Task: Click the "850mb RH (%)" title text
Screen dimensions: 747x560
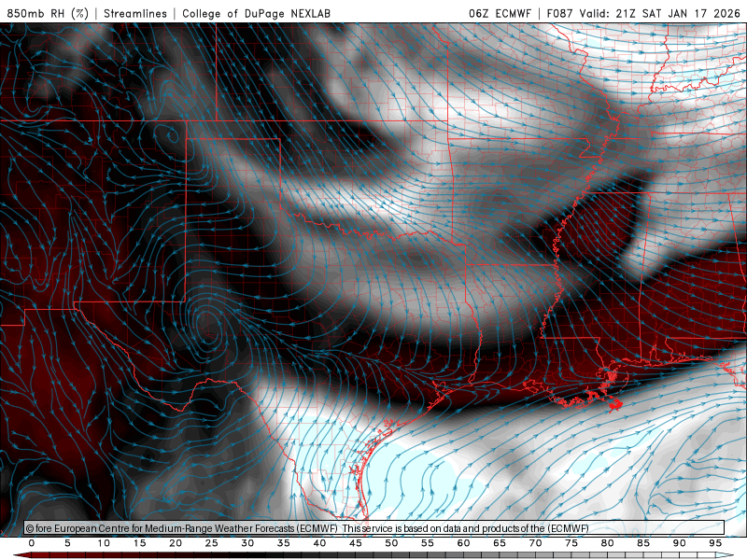Action: pyautogui.click(x=48, y=13)
